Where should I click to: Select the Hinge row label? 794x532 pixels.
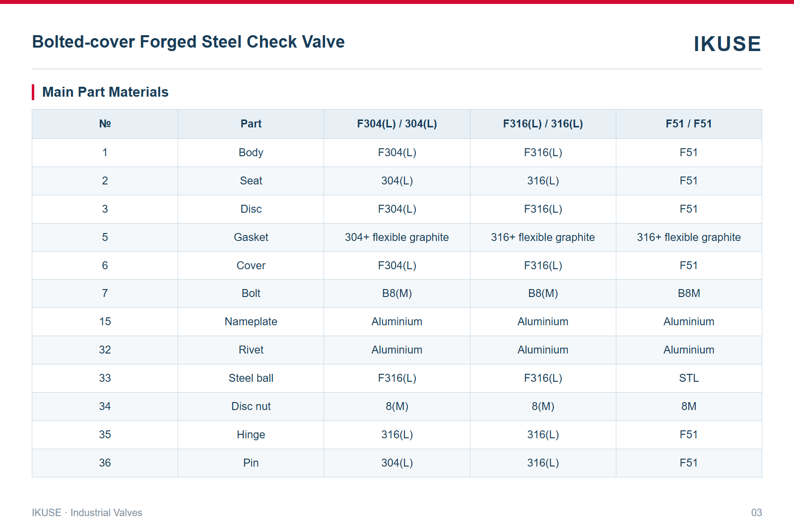coord(251,434)
